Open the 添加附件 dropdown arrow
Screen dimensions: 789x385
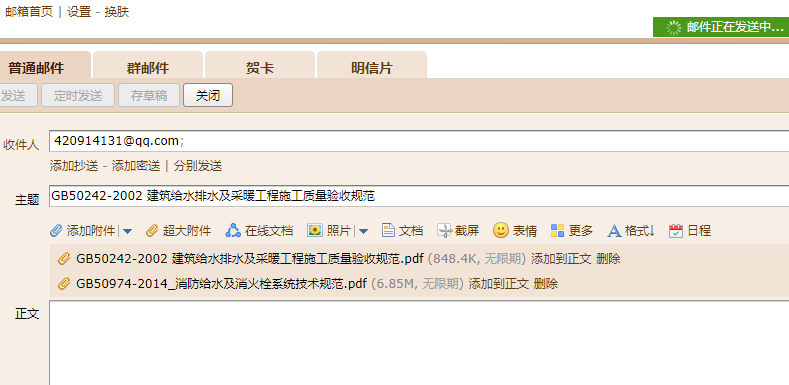pos(127,232)
